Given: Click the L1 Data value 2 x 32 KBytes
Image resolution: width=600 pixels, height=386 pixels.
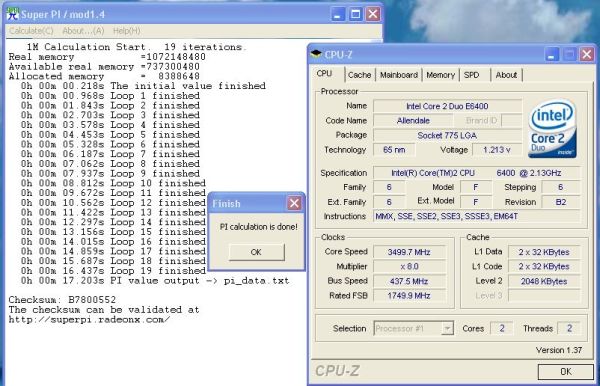Looking at the screenshot, I should click(544, 252).
